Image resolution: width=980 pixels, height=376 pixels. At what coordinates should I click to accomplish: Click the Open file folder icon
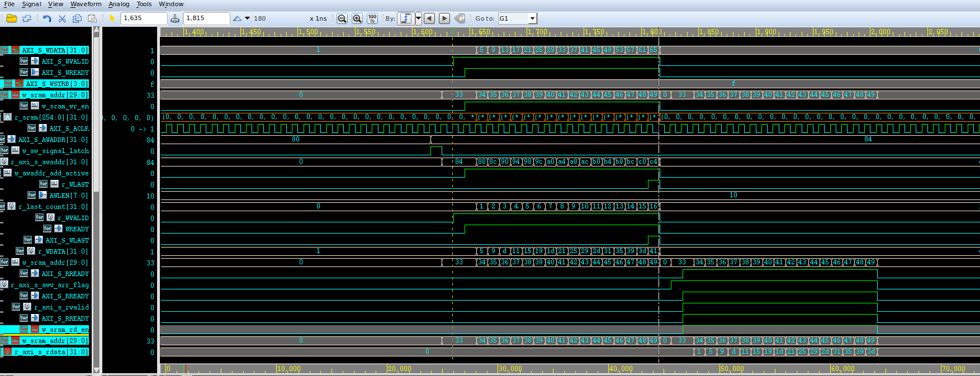(11, 18)
